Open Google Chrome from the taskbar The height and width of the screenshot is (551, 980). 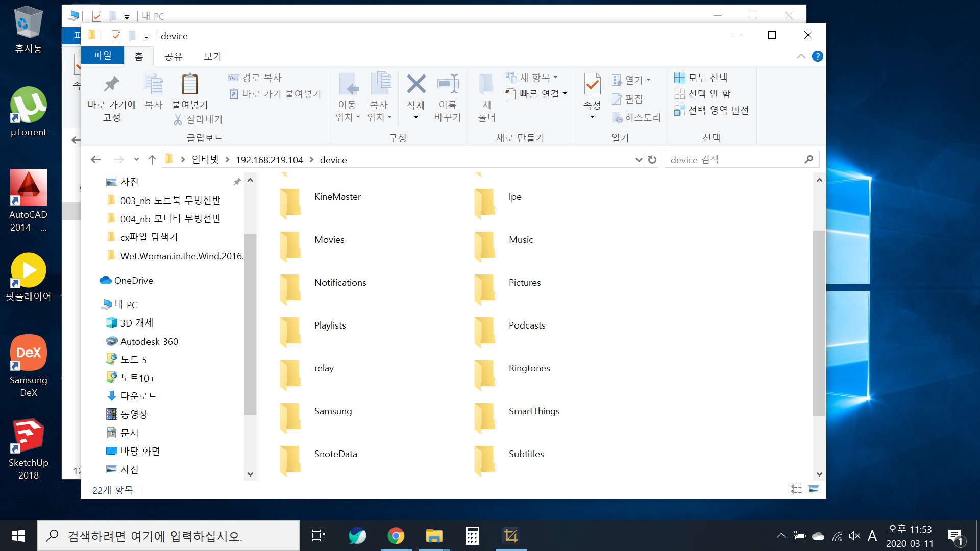pos(396,536)
